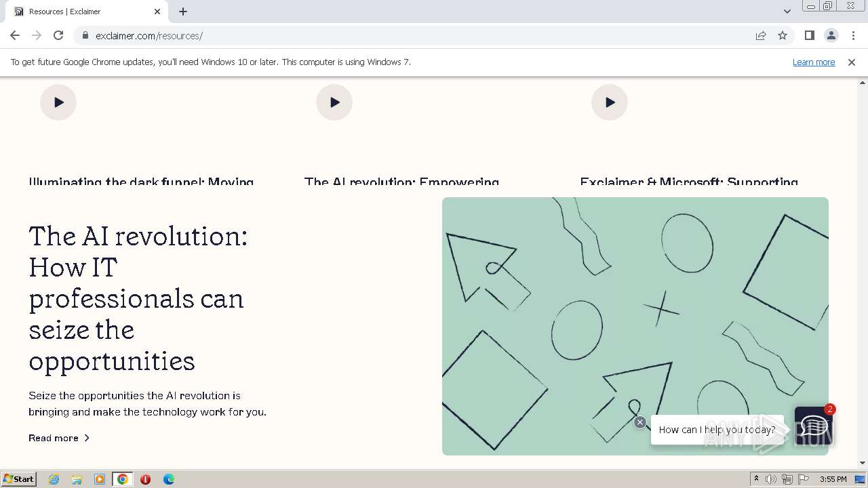The height and width of the screenshot is (488, 868).
Task: Open The AI revolution: Empowering title
Action: point(401,181)
